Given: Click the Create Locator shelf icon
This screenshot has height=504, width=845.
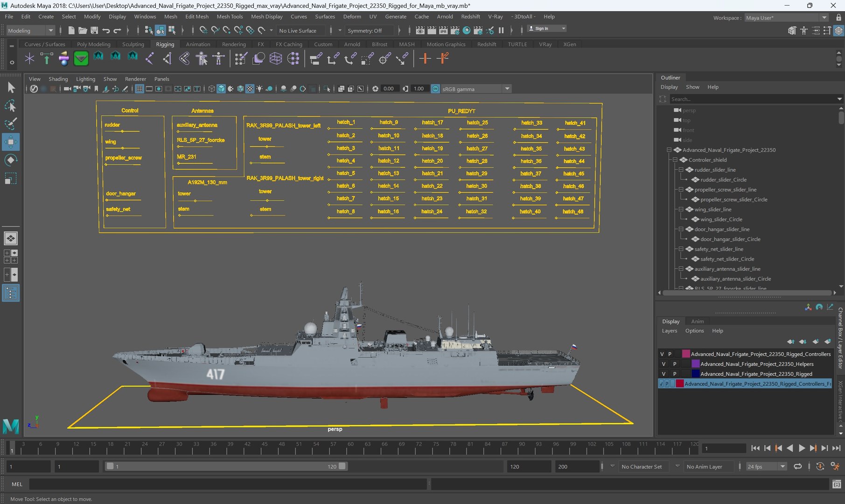Looking at the screenshot, I should [29, 58].
